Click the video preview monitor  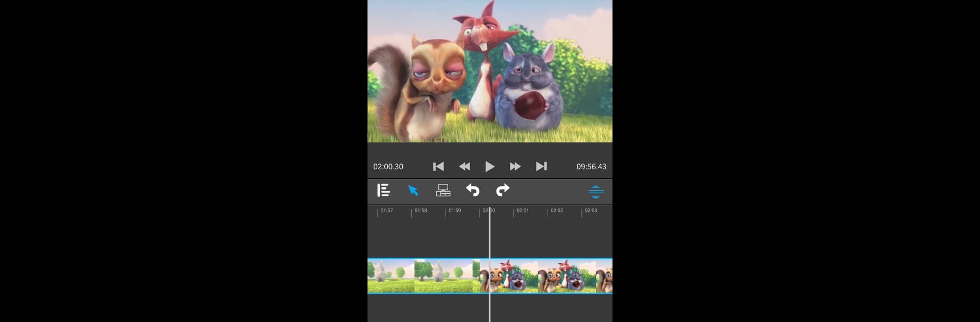tap(490, 71)
